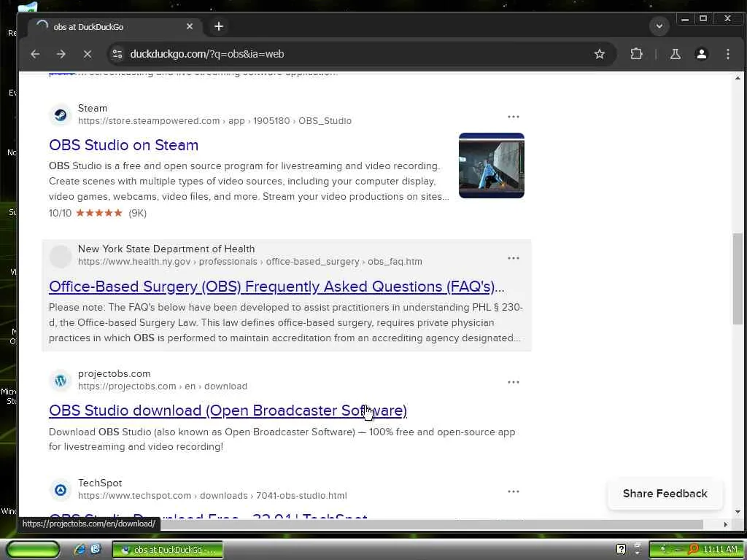
Task: Go back using the browser back arrow
Action: [35, 54]
